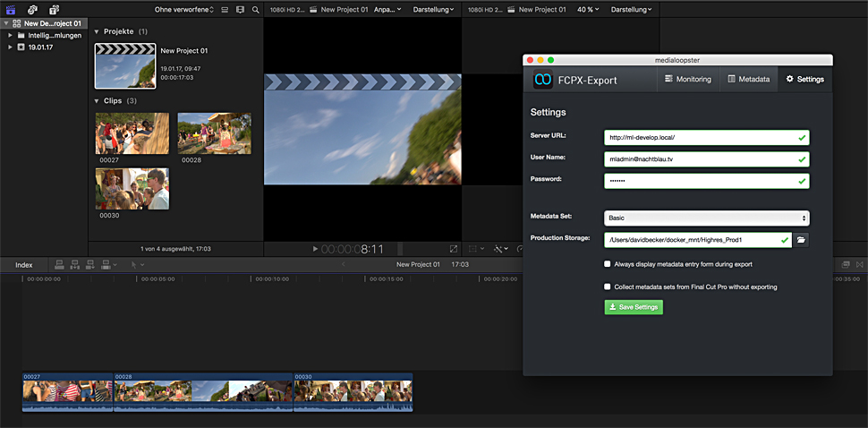Enable always display metadata entry form checkbox
The image size is (868, 428).
pos(608,264)
